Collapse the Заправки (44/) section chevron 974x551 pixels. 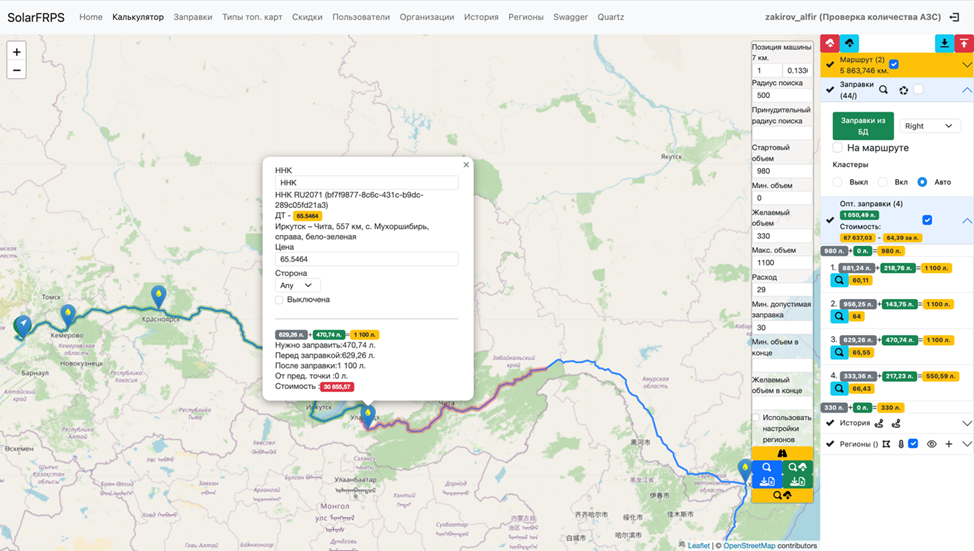click(x=967, y=90)
